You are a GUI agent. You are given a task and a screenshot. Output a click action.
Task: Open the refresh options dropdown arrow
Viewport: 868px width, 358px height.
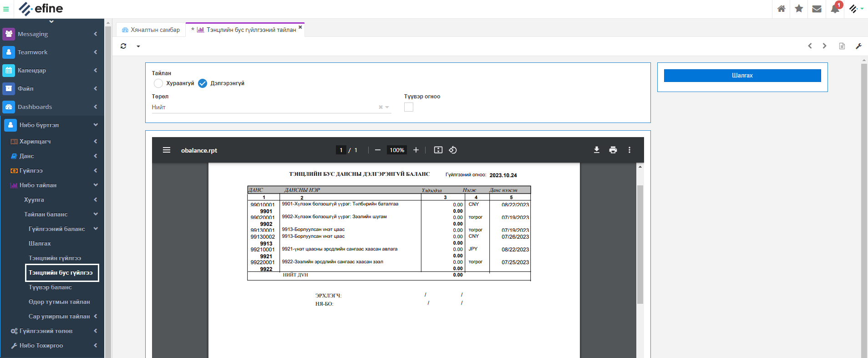click(x=138, y=46)
